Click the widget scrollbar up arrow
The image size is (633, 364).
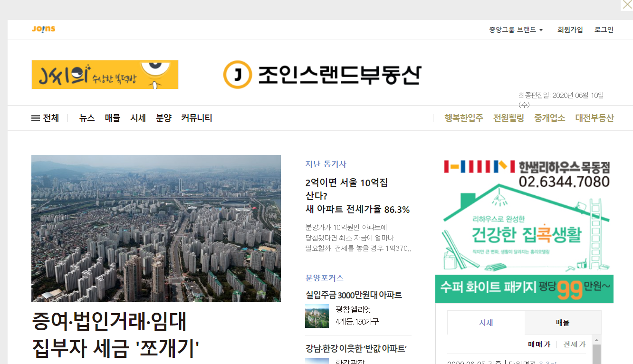(x=596, y=339)
